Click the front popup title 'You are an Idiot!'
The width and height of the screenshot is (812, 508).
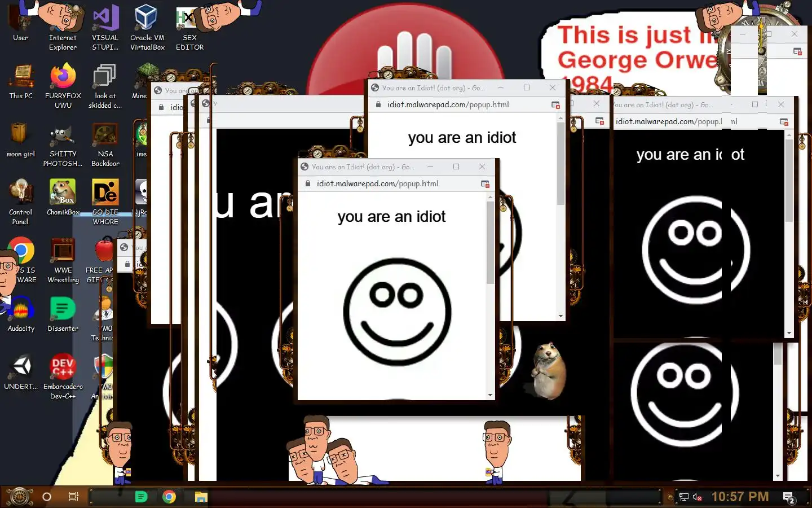click(x=363, y=167)
